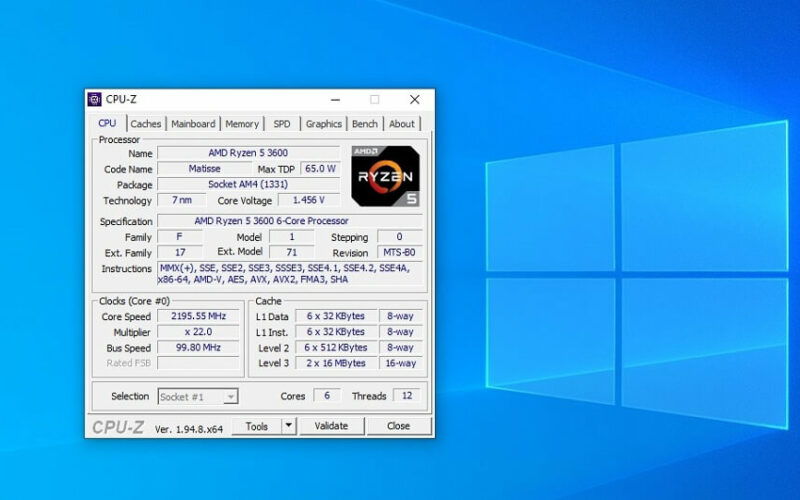Click the version text Ver. 1.94.8.x64
Viewport: 800px width, 500px height.
[189, 429]
